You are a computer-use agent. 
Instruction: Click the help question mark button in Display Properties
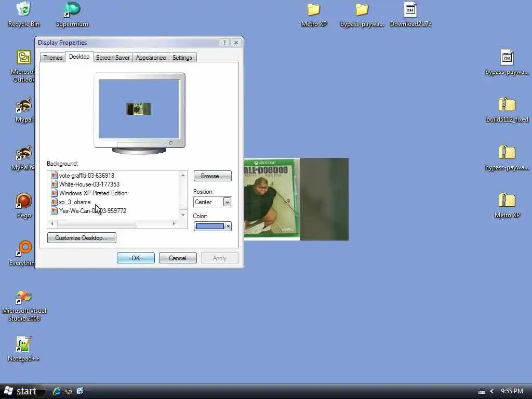click(x=224, y=43)
